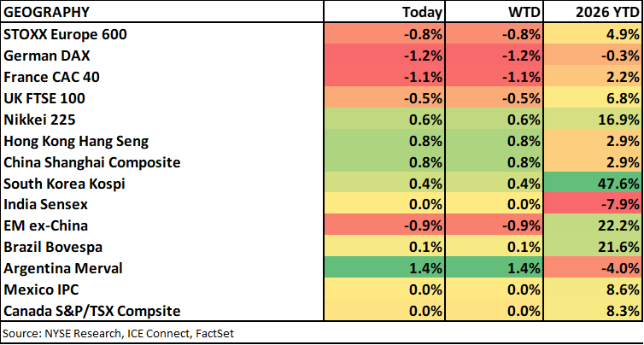The image size is (644, 345).
Task: Click the 16.9% Nikkei 225 value
Action: point(594,120)
